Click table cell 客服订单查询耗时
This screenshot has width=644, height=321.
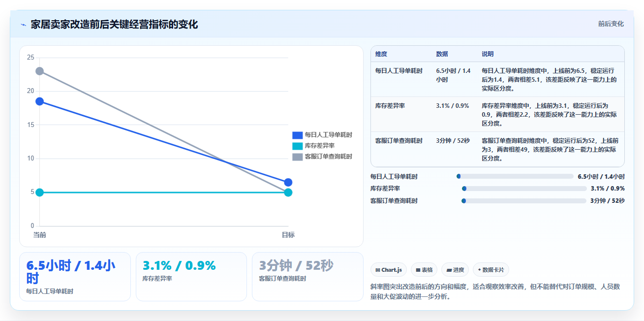pos(399,141)
